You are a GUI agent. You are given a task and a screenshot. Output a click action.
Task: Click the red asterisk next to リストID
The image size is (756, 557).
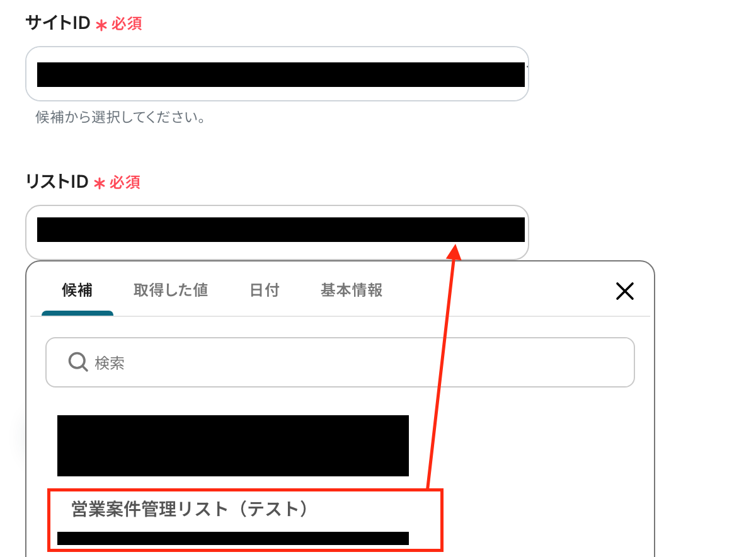[x=100, y=183]
